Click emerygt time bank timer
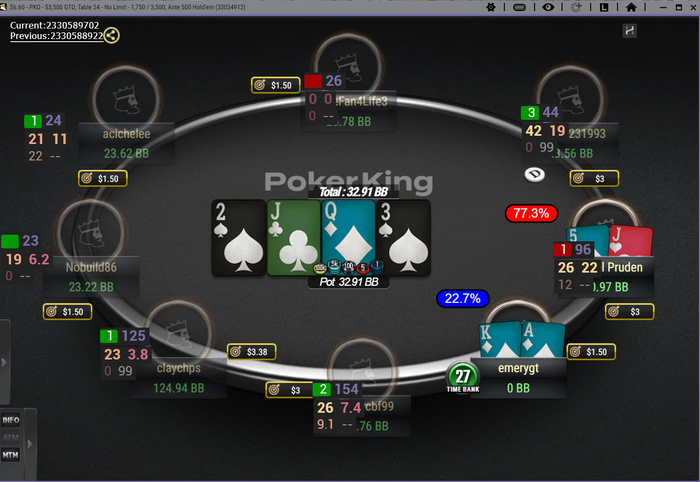Viewport: 700px width, 482px height. coord(463,378)
